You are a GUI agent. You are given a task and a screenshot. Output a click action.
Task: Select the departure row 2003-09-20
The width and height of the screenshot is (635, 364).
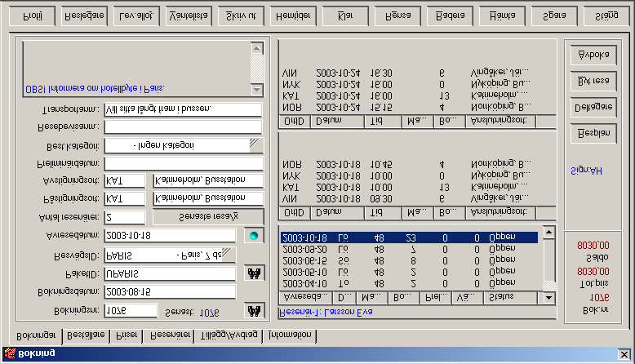(x=409, y=249)
